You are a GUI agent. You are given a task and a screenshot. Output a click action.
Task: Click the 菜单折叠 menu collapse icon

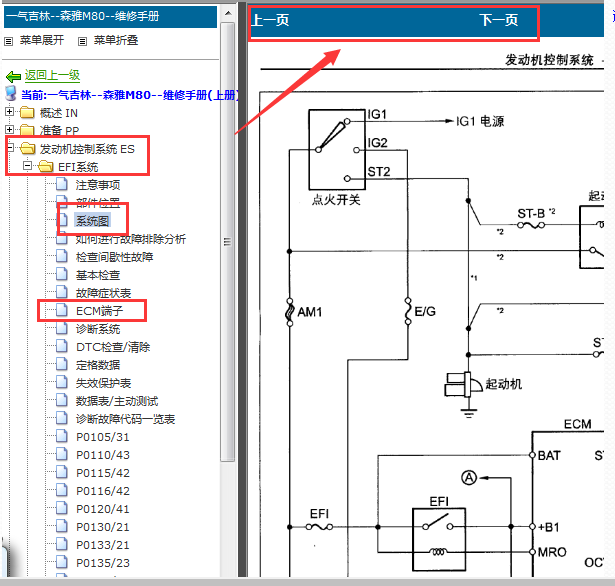(x=82, y=41)
